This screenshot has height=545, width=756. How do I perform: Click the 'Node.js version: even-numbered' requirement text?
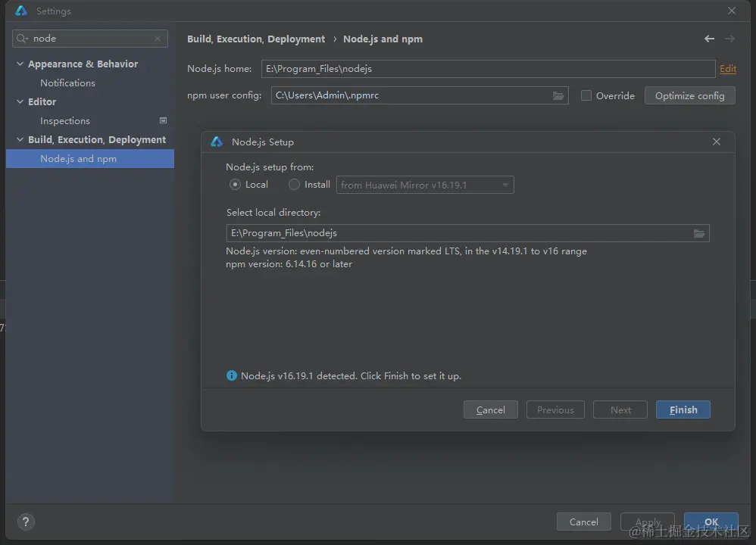pyautogui.click(x=407, y=251)
